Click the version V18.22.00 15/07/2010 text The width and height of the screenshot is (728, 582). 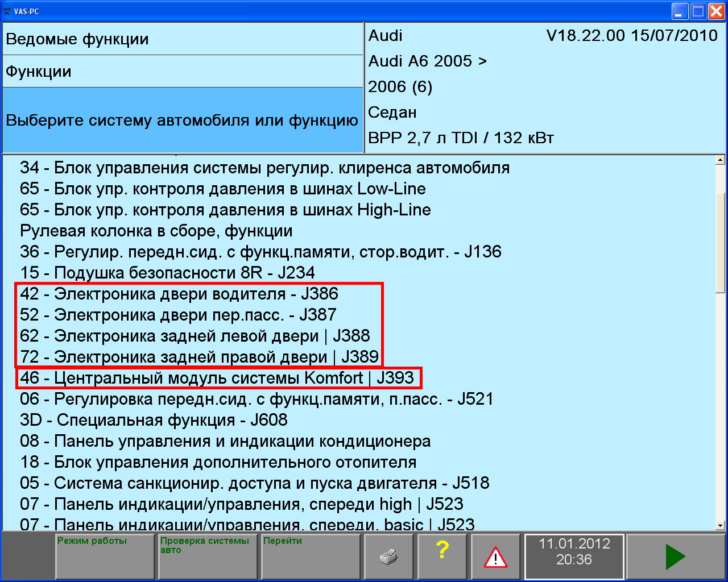(632, 35)
